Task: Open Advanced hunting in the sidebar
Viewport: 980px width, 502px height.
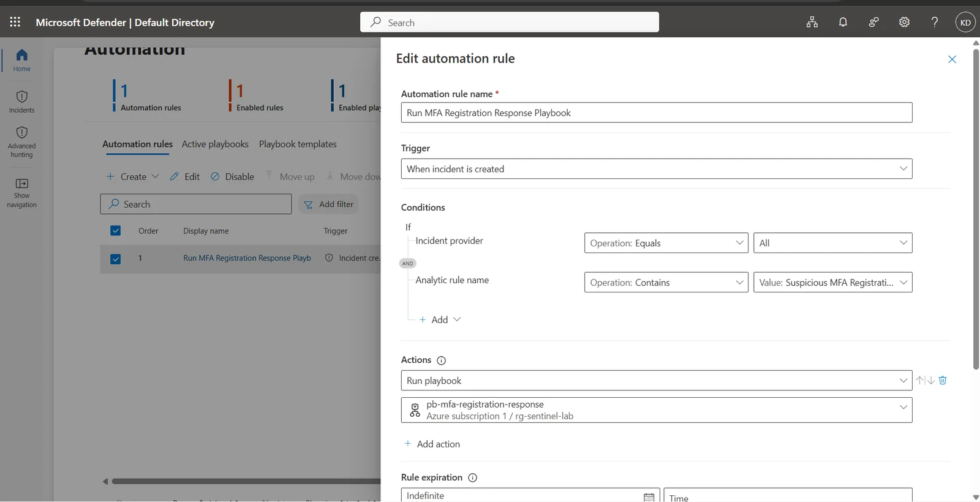Action: [21, 142]
